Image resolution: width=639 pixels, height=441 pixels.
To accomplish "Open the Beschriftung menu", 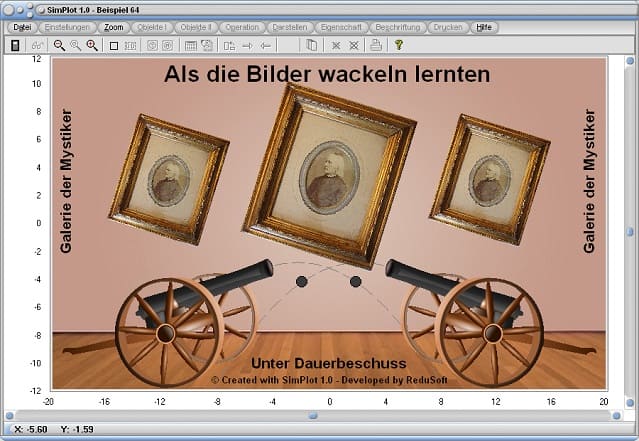I will click(x=398, y=27).
